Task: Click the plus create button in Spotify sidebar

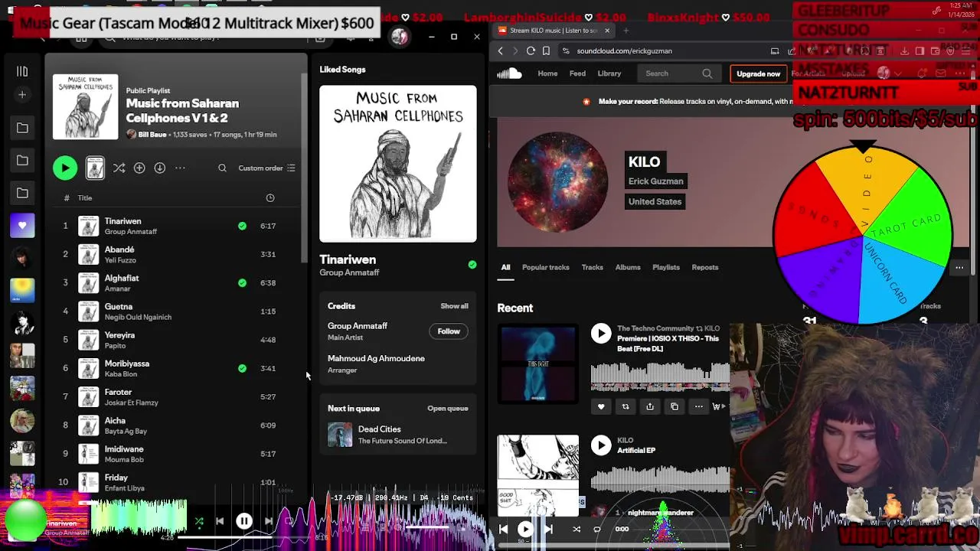Action: 22,95
